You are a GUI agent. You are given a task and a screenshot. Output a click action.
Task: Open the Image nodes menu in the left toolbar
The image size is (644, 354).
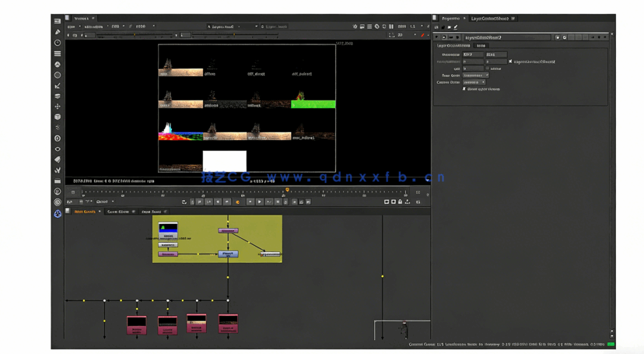58,22
